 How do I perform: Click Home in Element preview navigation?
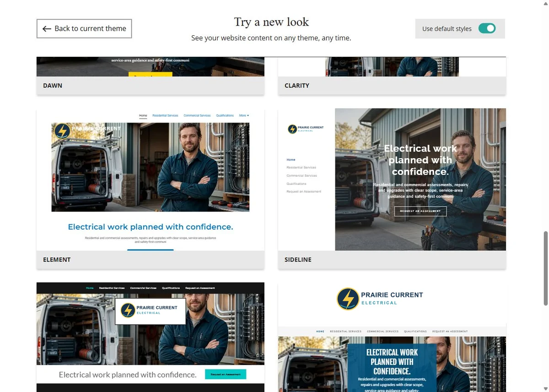(x=143, y=116)
